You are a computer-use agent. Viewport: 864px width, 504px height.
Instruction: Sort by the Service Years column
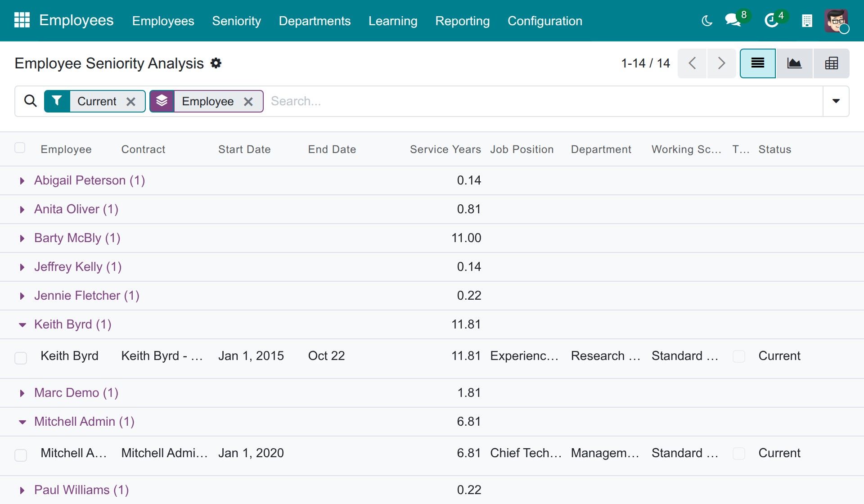pos(445,149)
